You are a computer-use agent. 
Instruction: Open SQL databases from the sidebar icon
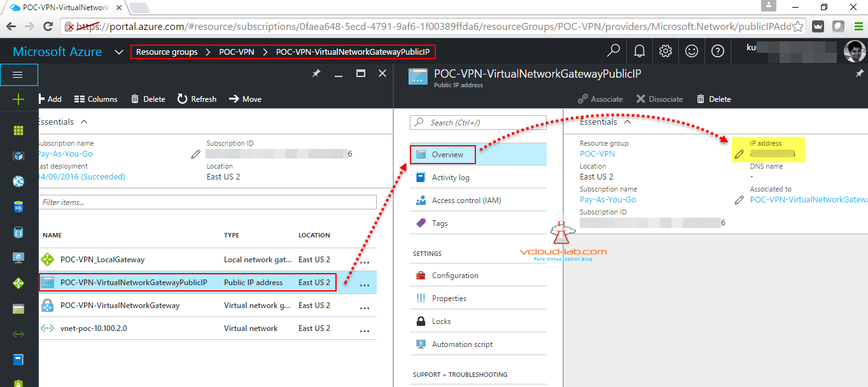(18, 206)
